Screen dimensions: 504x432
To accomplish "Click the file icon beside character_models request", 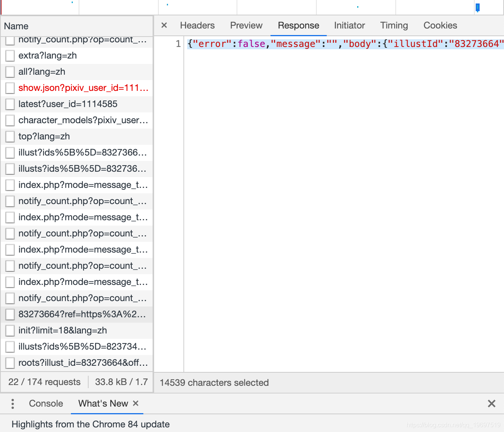I will coord(10,121).
